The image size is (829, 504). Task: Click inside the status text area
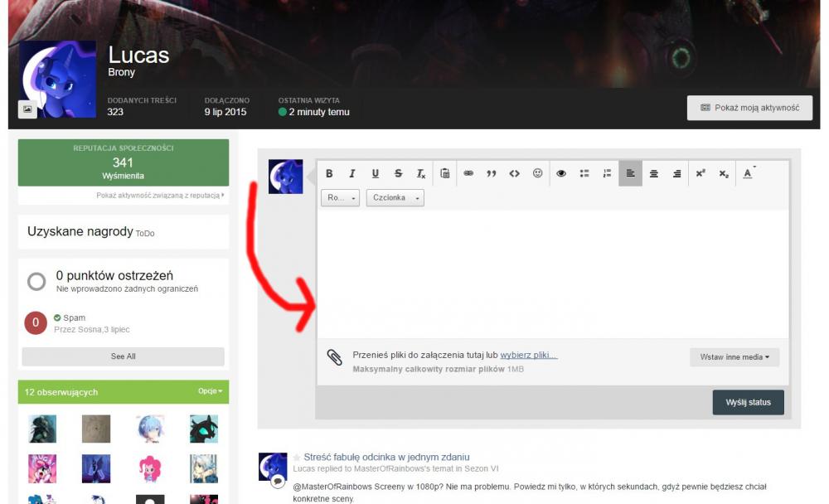click(x=552, y=274)
